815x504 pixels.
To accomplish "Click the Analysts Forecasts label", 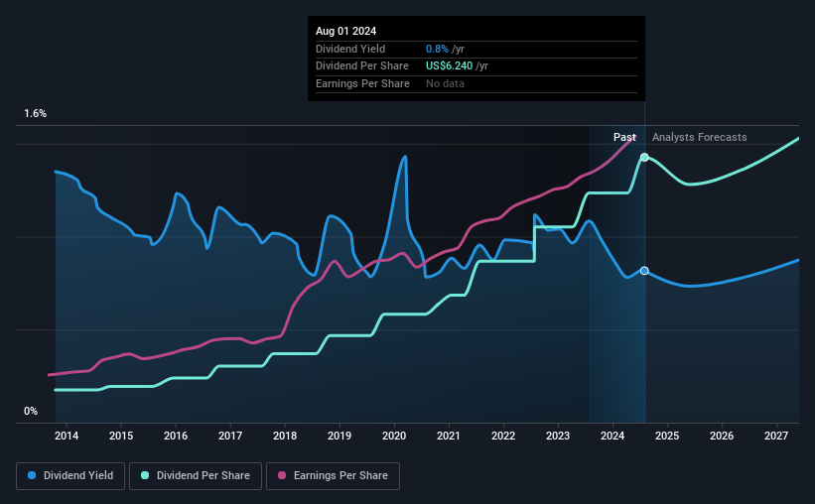I will click(x=699, y=137).
